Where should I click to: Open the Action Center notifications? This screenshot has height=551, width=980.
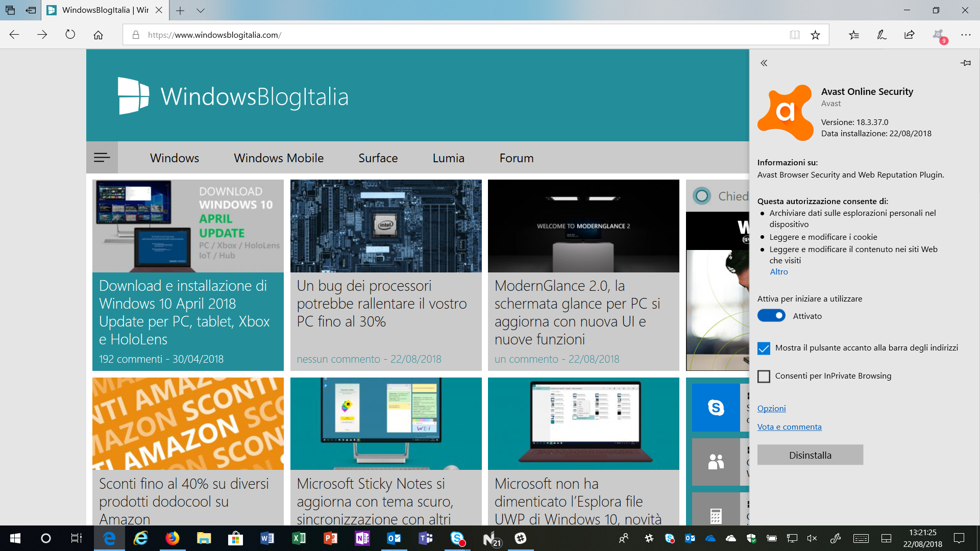tap(959, 538)
